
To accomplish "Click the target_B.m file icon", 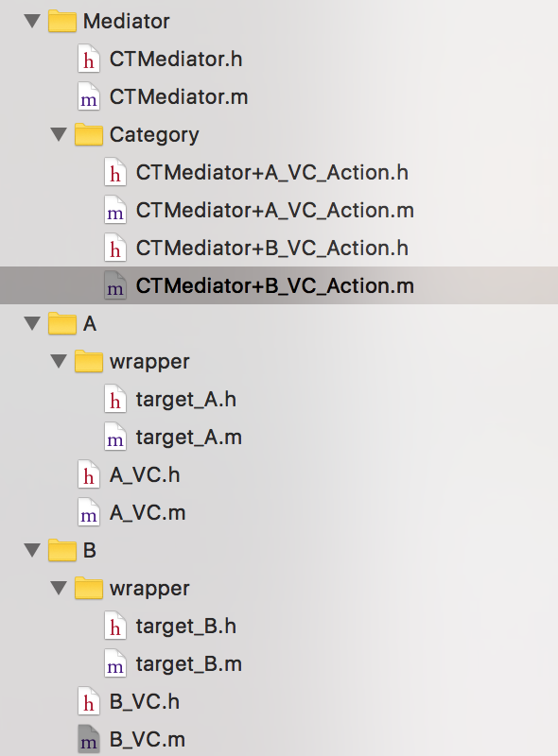I will [115, 664].
